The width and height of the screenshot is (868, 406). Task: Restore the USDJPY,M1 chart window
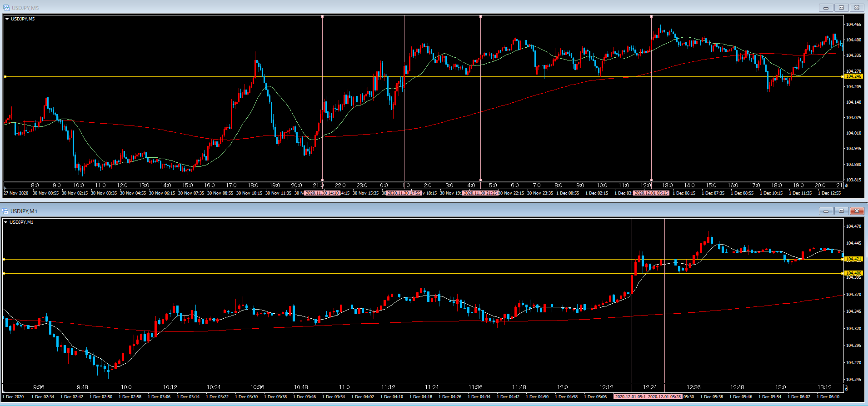coord(841,211)
